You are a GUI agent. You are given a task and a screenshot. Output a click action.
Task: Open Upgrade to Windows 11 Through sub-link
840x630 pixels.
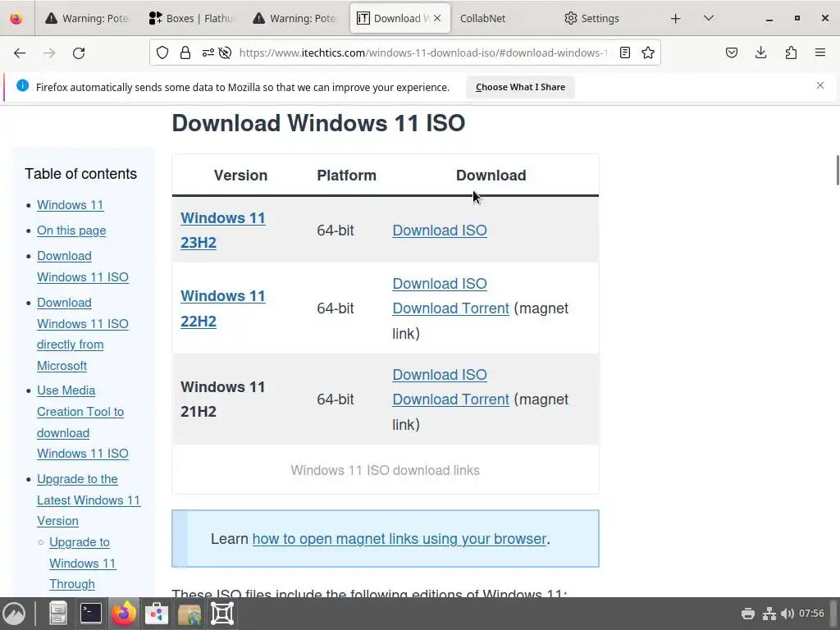coord(83,563)
